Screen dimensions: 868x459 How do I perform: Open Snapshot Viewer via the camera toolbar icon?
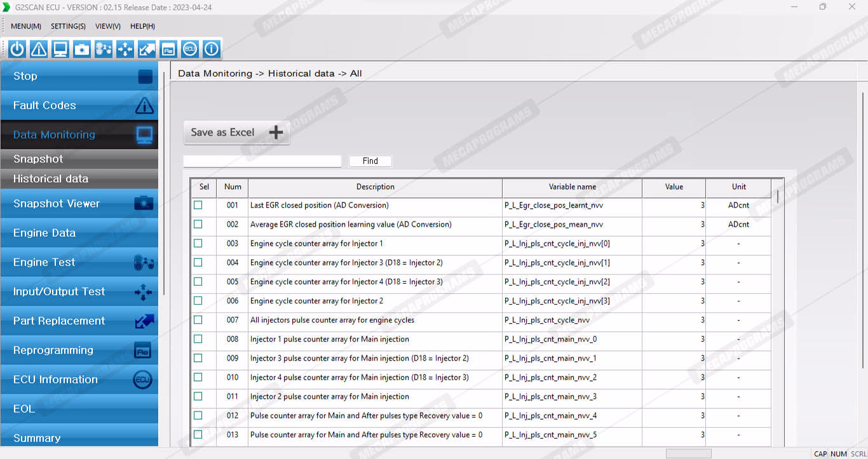82,49
